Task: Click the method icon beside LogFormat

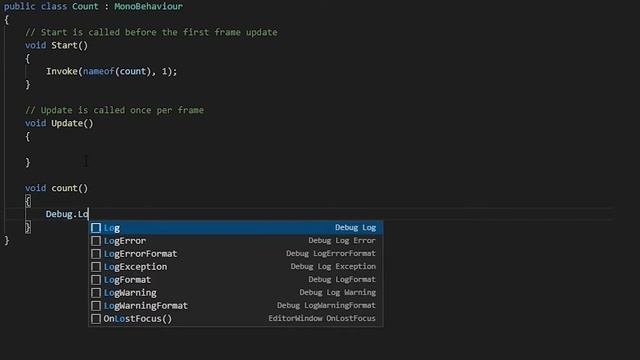Action: 96,280
